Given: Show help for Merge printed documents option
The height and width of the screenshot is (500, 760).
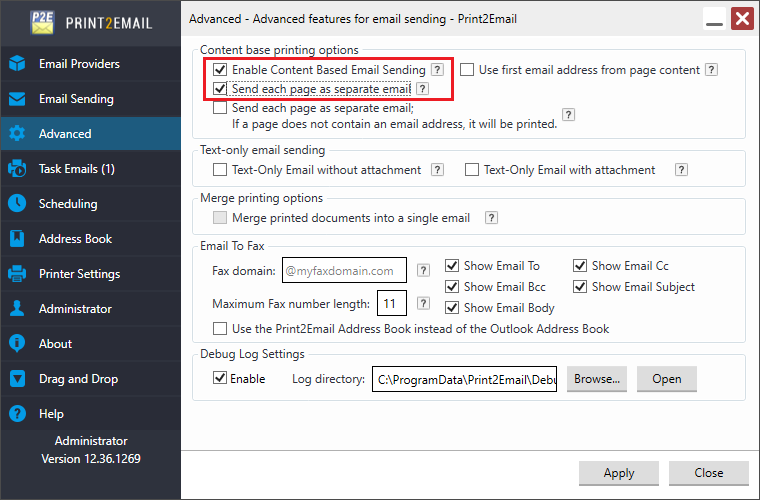Looking at the screenshot, I should [x=491, y=218].
